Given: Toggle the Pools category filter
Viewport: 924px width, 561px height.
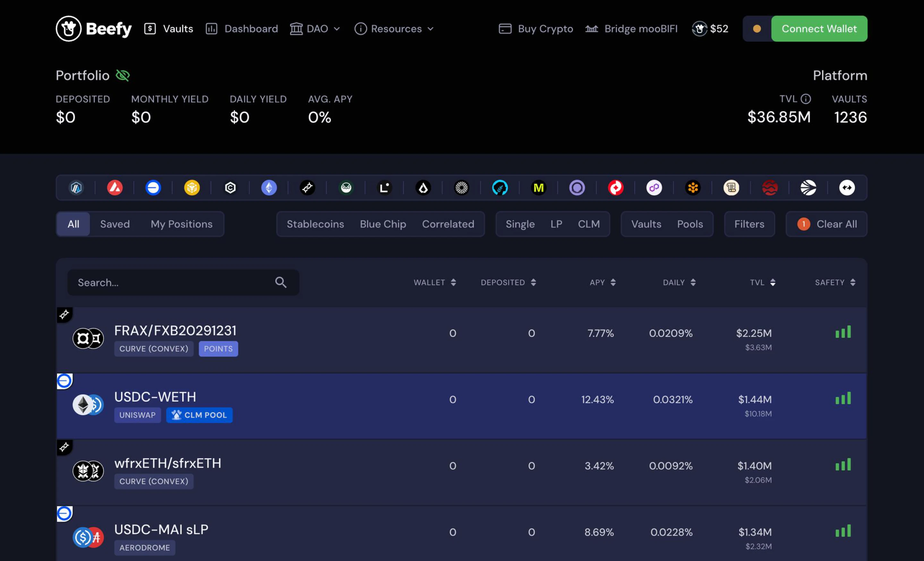Looking at the screenshot, I should click(x=690, y=224).
